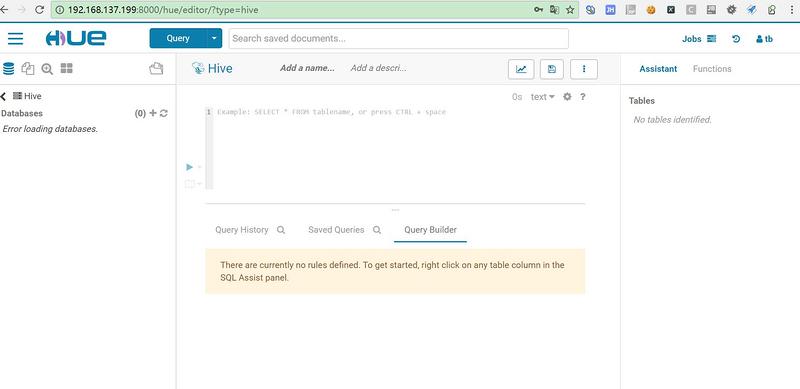Click the 'No tables identified.' text

click(x=672, y=119)
